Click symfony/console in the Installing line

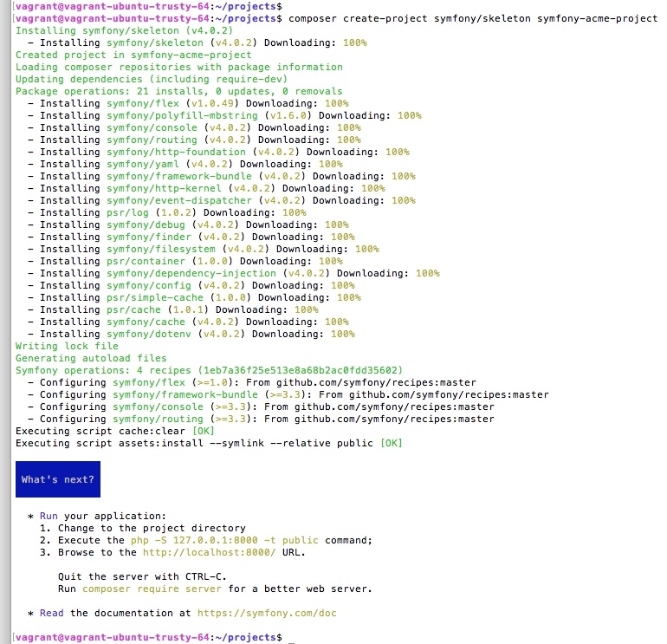coord(152,127)
